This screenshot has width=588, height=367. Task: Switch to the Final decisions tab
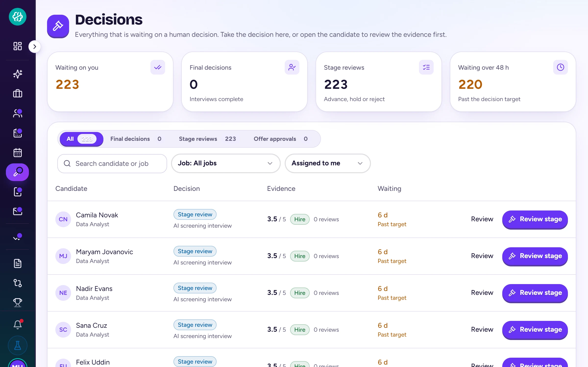tap(136, 139)
